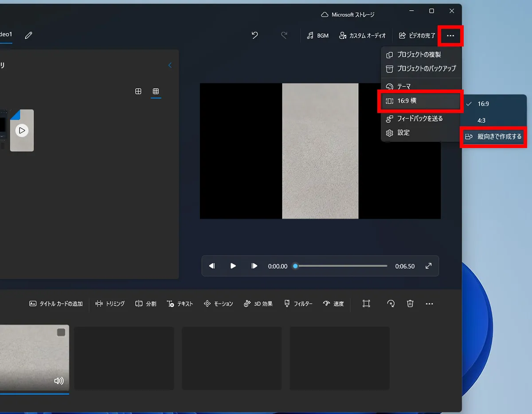
Task: Click the ビデオの完了 button
Action: [x=417, y=35]
